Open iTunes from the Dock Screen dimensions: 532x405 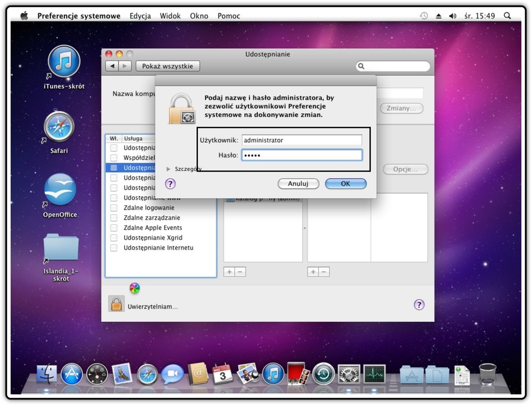(273, 374)
